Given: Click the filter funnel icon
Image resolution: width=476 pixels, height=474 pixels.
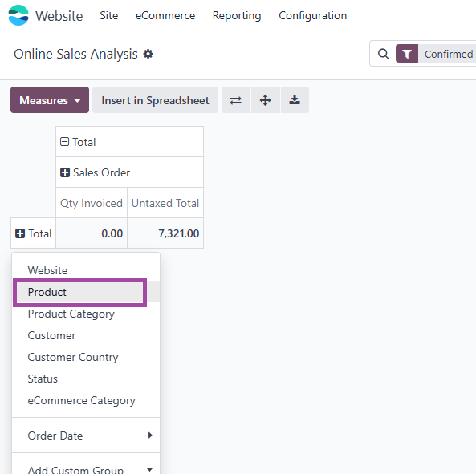Looking at the screenshot, I should coord(407,54).
